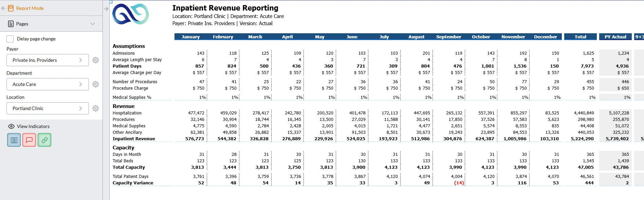Screen dimensions: 644x200
Task: Select the March column header
Action: (255, 37)
